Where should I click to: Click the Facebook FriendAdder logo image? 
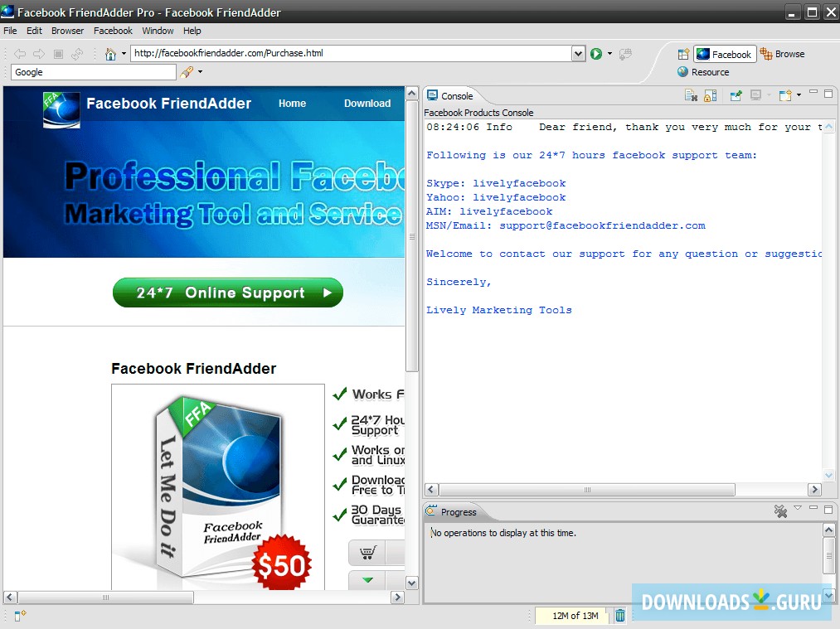click(x=61, y=109)
